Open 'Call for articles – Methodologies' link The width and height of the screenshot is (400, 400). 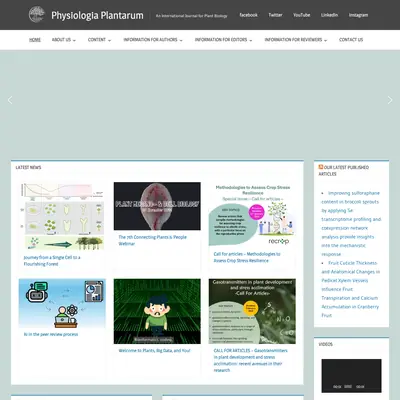247,257
